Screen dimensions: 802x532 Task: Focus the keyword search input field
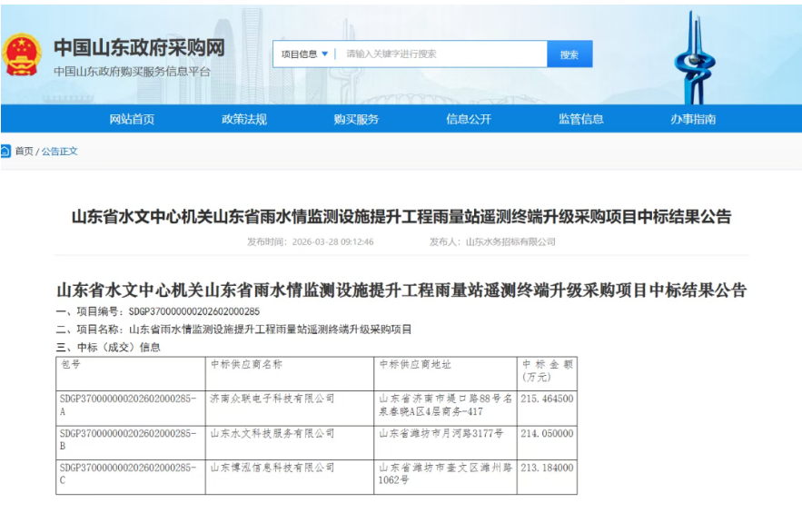441,54
